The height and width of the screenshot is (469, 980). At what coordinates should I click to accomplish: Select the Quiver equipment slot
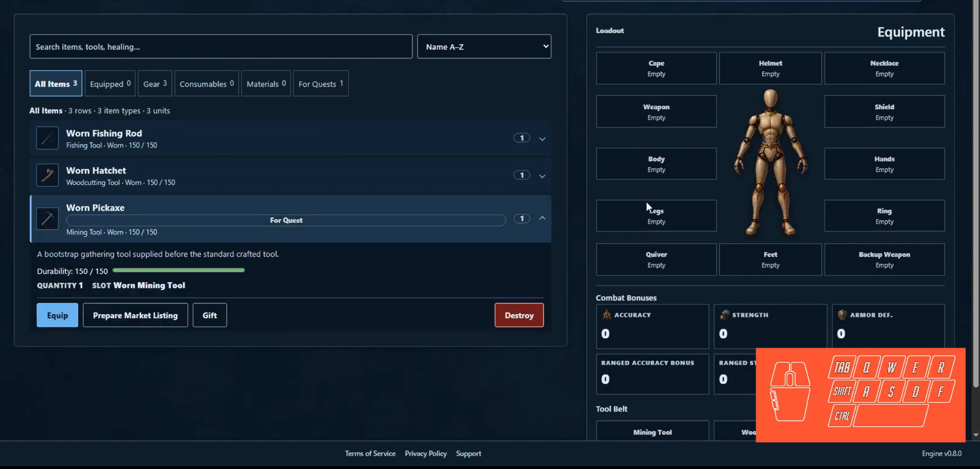click(657, 259)
